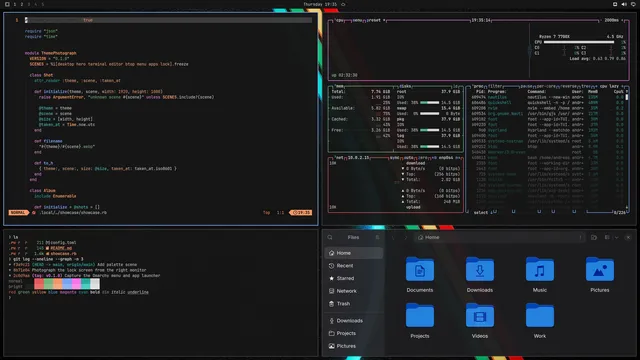Open the Projects bookmark in the Files sidebar

point(353,333)
